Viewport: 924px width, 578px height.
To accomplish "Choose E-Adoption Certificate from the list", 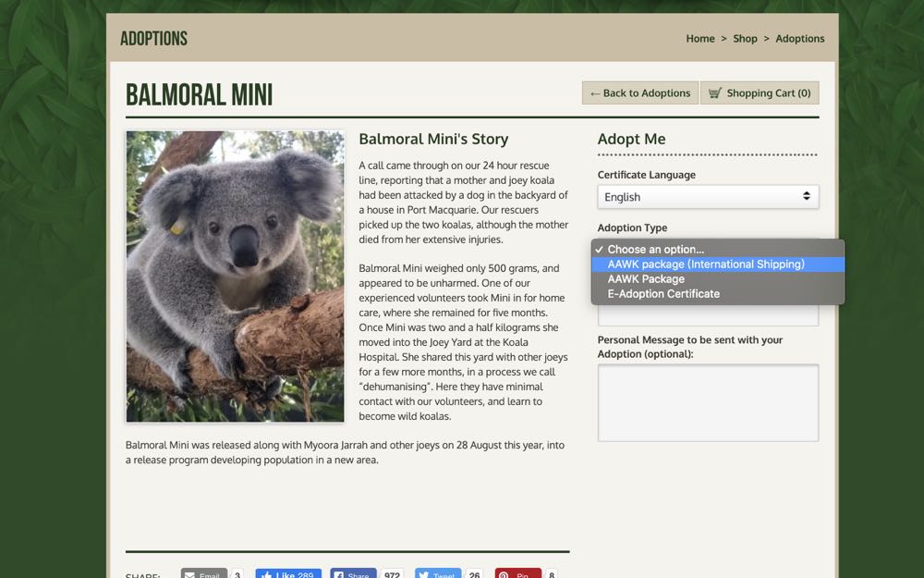I will pyautogui.click(x=663, y=294).
